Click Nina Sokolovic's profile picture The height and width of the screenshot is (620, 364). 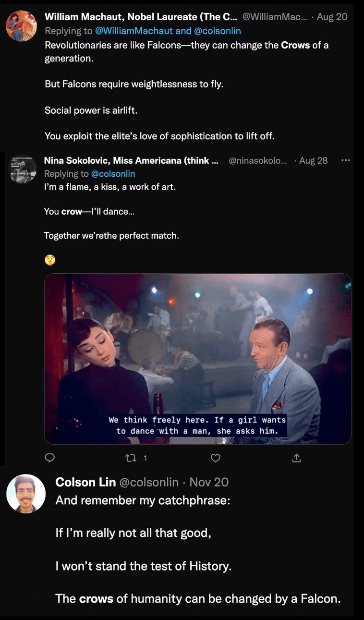(x=23, y=169)
